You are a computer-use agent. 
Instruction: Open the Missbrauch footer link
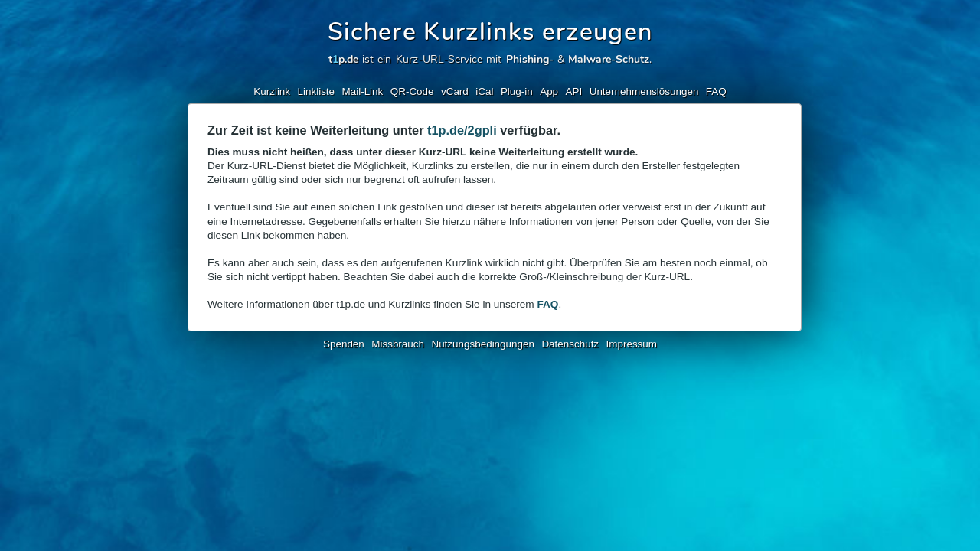pos(397,344)
